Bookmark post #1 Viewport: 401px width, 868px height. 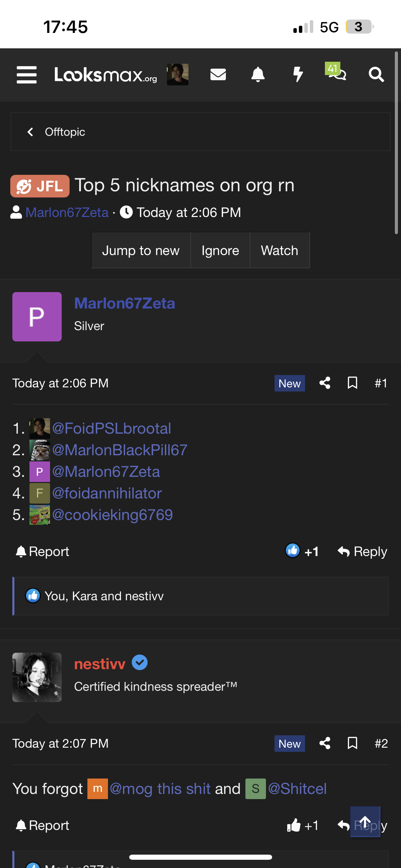[x=352, y=383]
